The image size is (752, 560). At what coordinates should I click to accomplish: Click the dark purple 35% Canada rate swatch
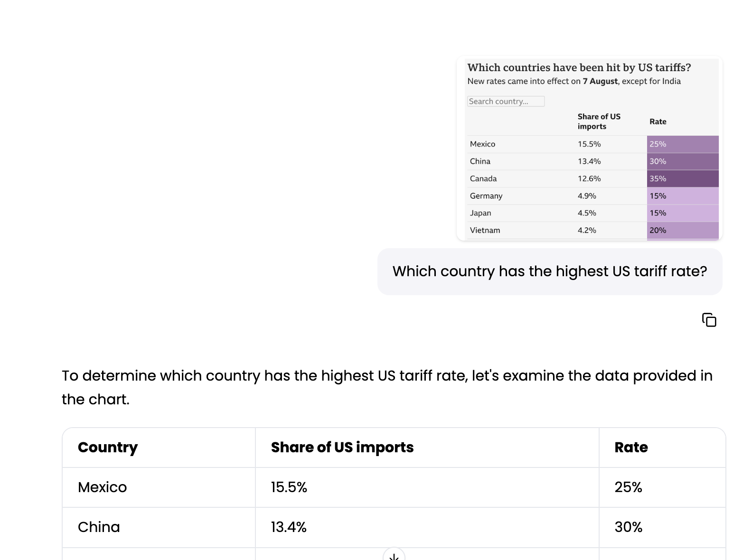tap(683, 178)
